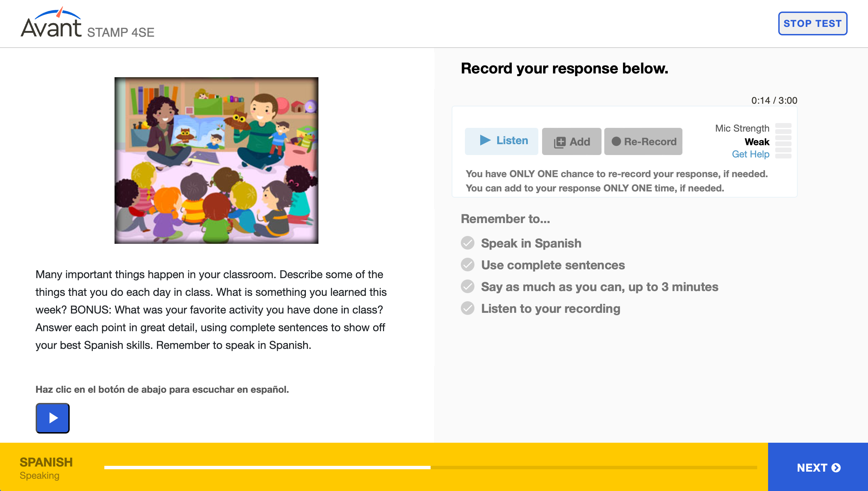Click the SPANISH Speaking section label
This screenshot has width=868, height=491.
point(46,468)
